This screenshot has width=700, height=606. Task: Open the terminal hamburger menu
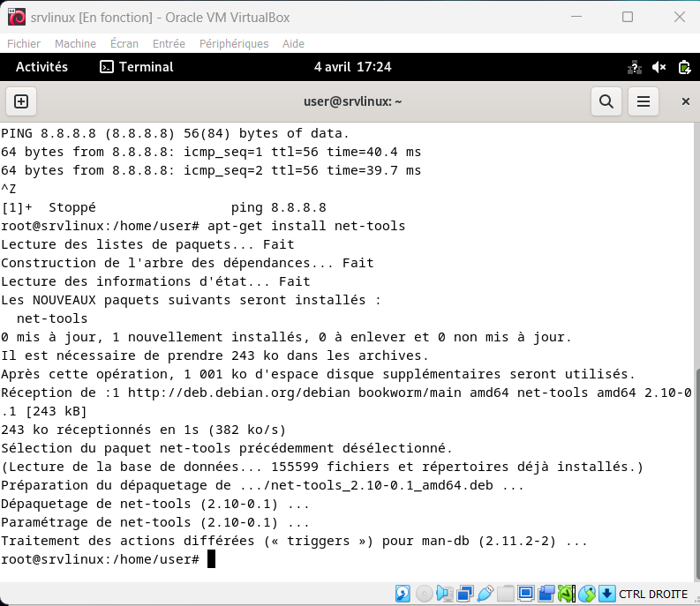(644, 101)
